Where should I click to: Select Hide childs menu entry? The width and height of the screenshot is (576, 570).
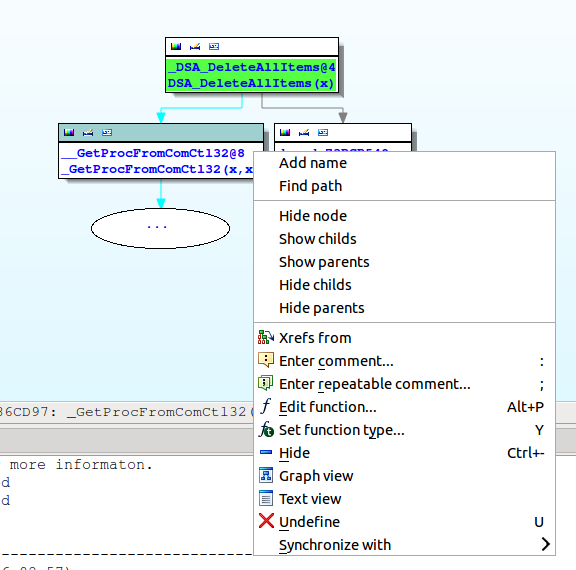(x=404, y=285)
